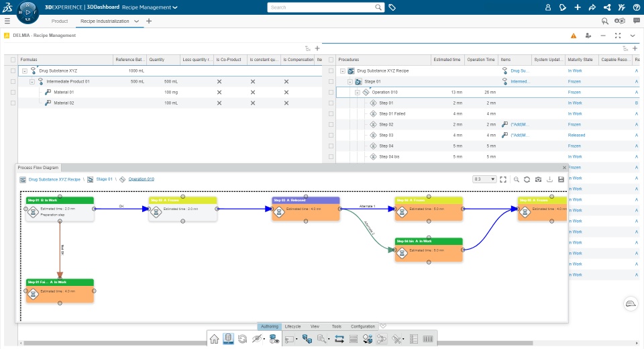Open Operation 010 breadcrumb link
This screenshot has height=349, width=644.
click(142, 179)
